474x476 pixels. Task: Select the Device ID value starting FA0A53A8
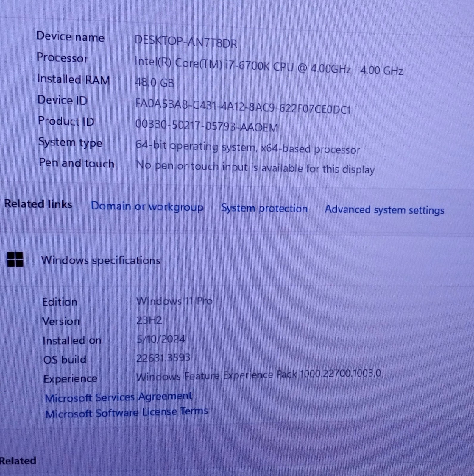click(x=243, y=106)
